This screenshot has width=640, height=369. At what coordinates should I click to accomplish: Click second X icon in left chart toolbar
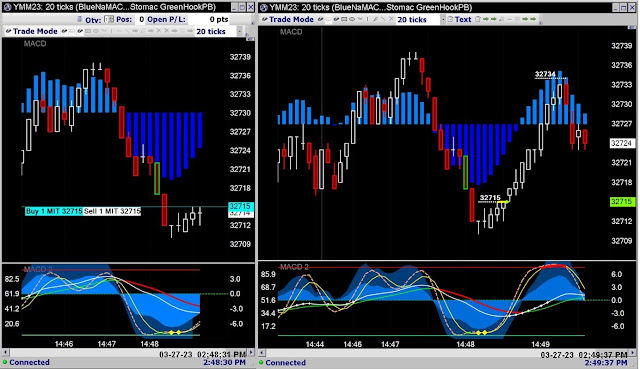coord(167,31)
